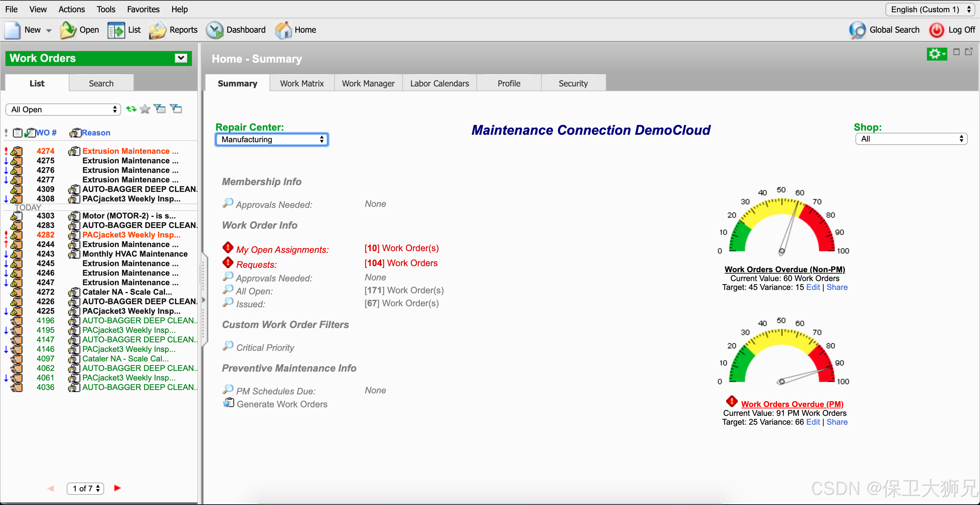Open the Tools menu

click(106, 9)
